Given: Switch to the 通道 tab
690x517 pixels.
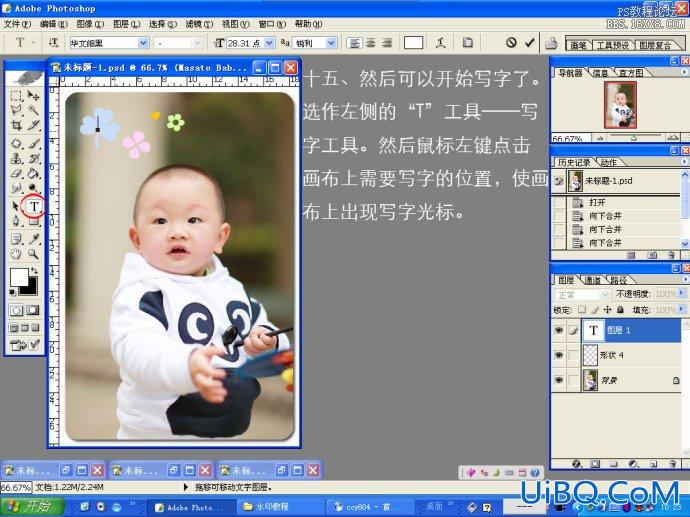Looking at the screenshot, I should (x=592, y=280).
